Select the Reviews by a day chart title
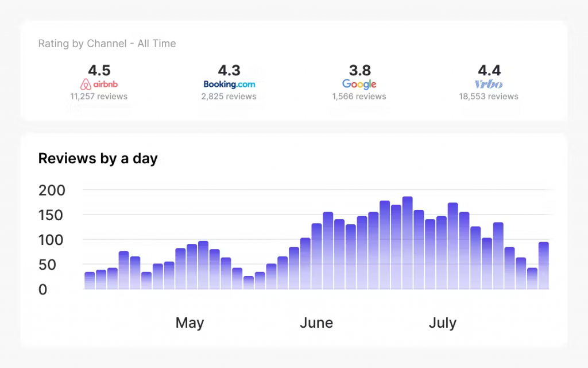The width and height of the screenshot is (588, 368). (98, 158)
